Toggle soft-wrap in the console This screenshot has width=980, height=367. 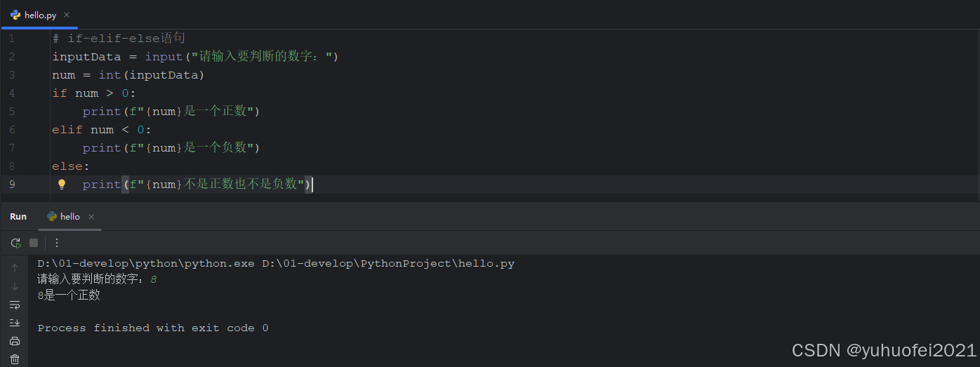coord(15,305)
